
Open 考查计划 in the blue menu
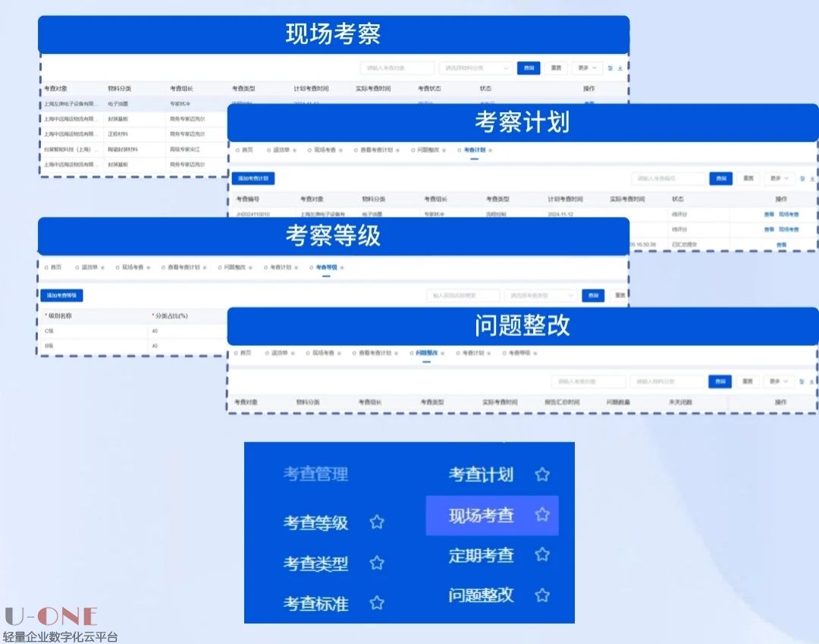[x=481, y=474]
